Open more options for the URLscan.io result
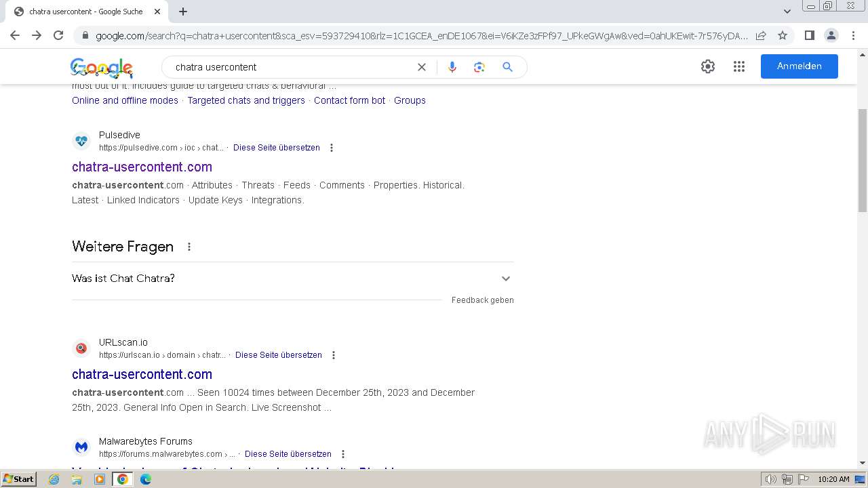 (x=334, y=355)
